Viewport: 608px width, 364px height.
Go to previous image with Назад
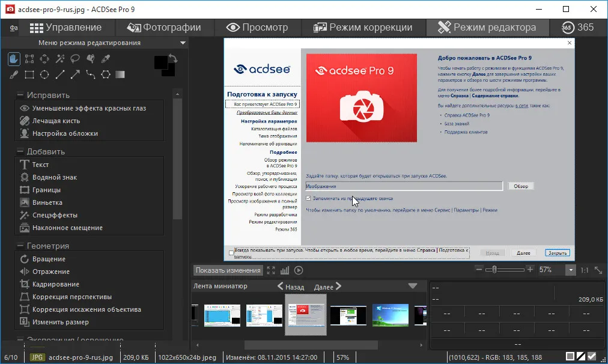coord(291,287)
